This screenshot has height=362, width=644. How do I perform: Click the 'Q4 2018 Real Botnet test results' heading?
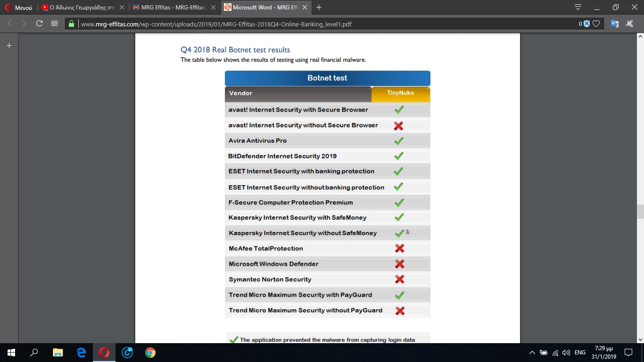click(235, 50)
